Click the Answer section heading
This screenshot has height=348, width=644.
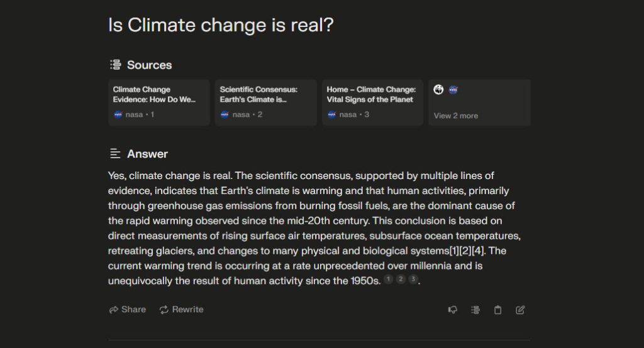coord(147,154)
